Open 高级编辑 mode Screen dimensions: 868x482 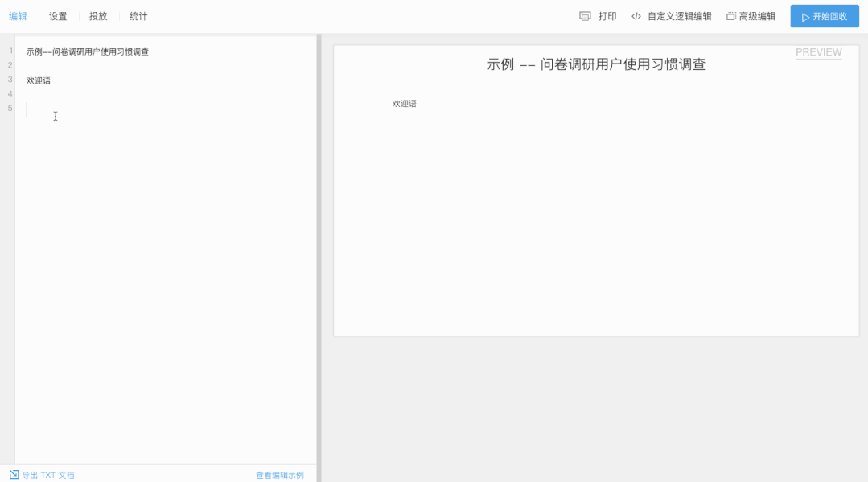[x=757, y=17]
